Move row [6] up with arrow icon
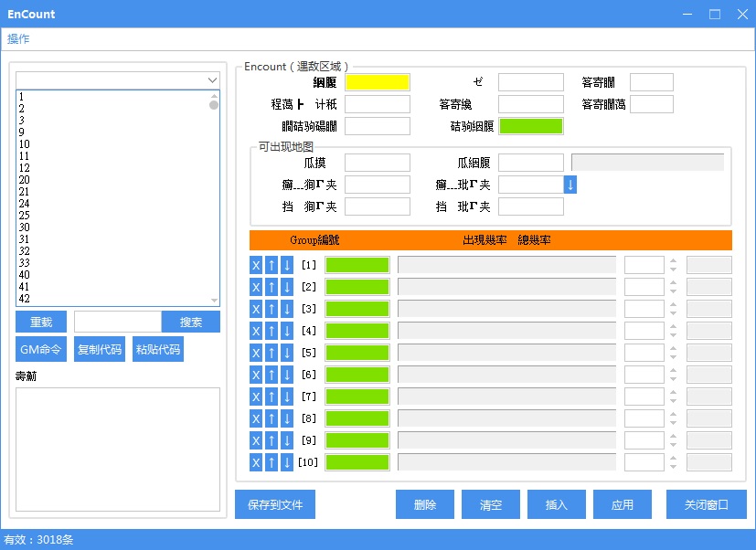 [x=272, y=375]
